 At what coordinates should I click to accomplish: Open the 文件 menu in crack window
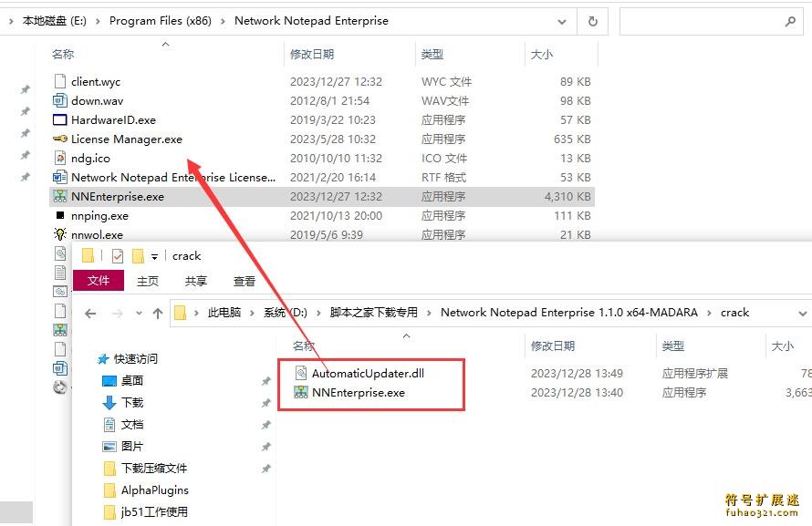pyautogui.click(x=99, y=281)
